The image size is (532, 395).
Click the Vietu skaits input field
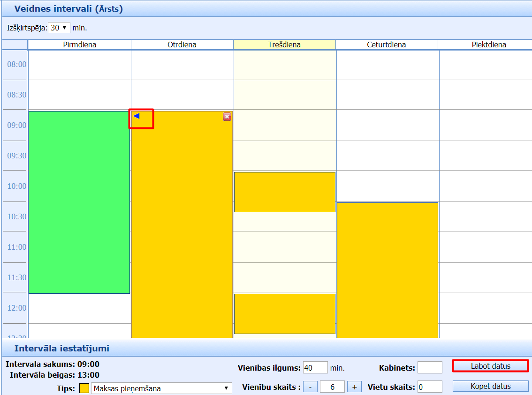[x=430, y=387]
